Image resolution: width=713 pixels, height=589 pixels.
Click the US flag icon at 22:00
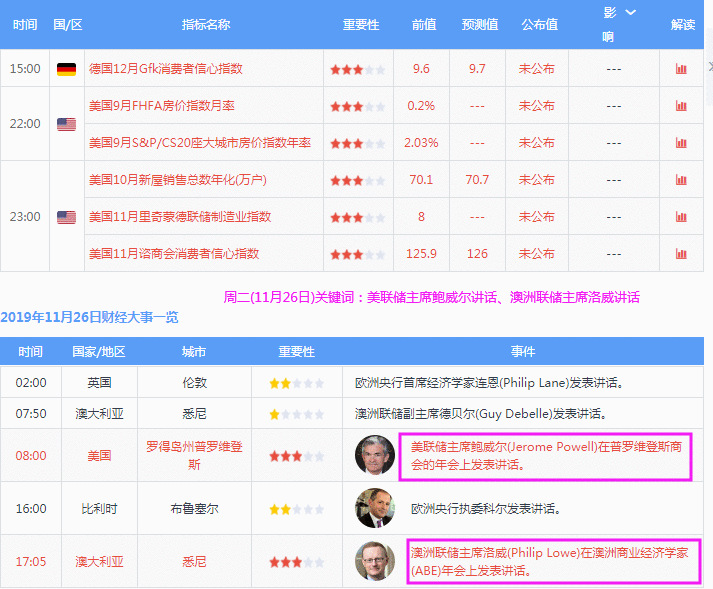66,124
